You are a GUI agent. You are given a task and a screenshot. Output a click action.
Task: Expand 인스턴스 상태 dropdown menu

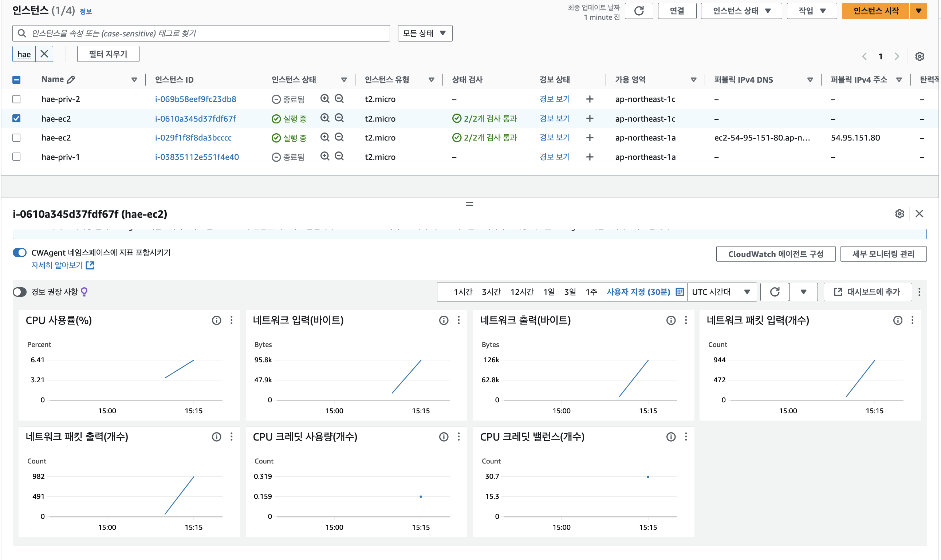pyautogui.click(x=741, y=11)
